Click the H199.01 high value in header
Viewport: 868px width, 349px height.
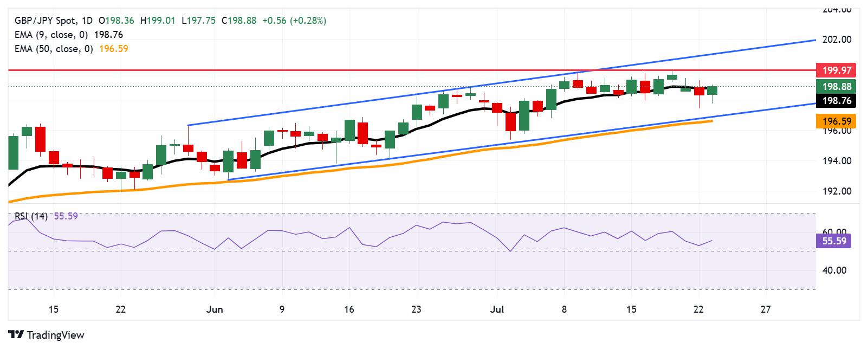(158, 21)
